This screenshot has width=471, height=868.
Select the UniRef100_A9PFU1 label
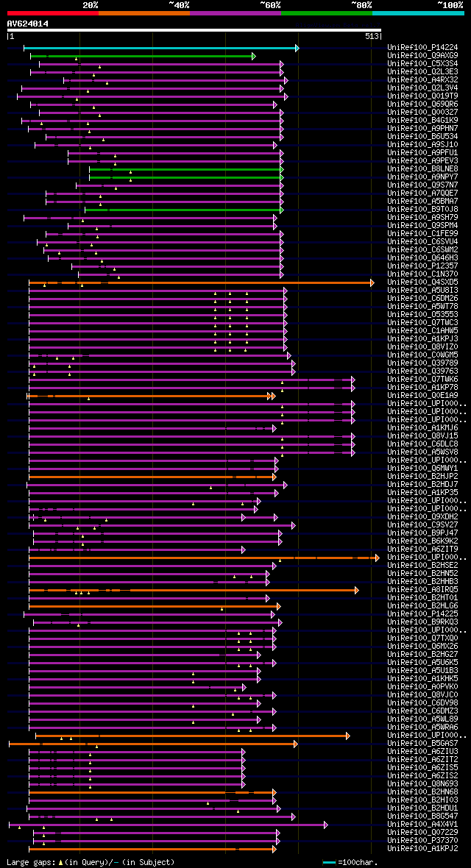pyautogui.click(x=422, y=153)
